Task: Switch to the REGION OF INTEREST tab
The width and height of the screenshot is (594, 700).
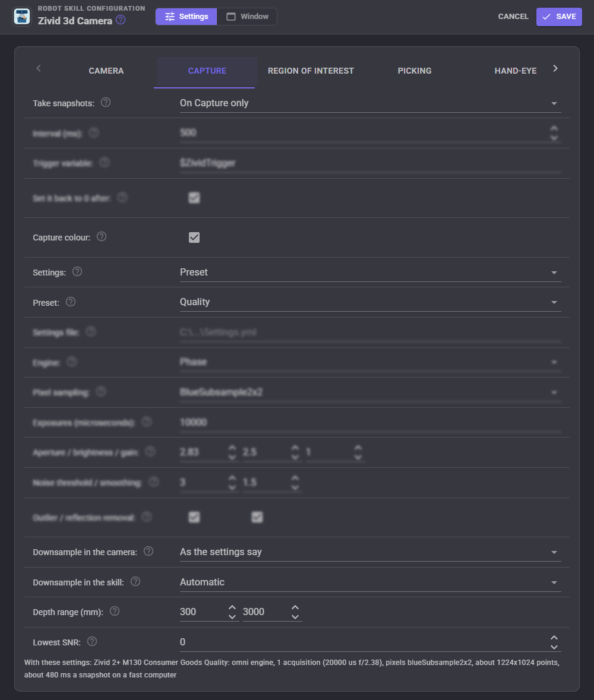Action: (311, 71)
